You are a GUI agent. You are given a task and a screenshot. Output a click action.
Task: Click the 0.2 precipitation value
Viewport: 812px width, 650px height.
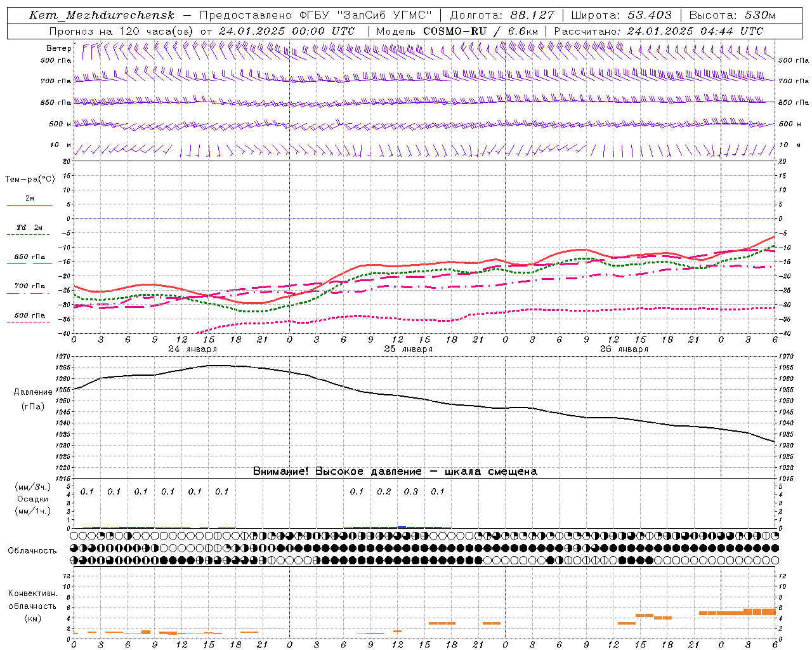tap(384, 491)
